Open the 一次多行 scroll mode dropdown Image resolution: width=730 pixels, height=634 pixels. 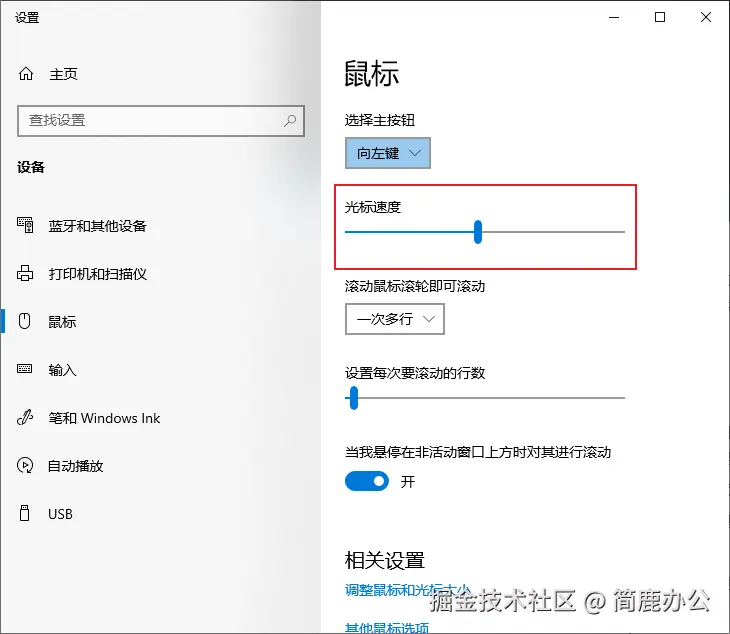coord(395,319)
